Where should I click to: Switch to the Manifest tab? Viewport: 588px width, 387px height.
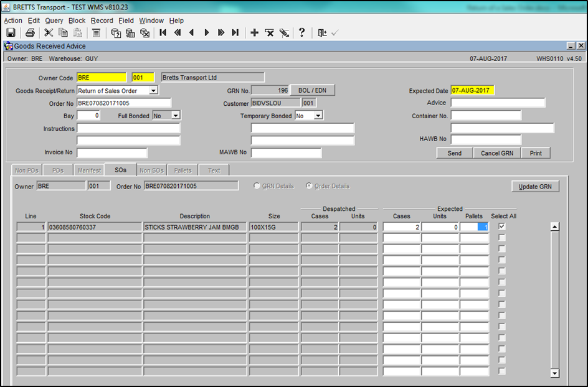(89, 170)
